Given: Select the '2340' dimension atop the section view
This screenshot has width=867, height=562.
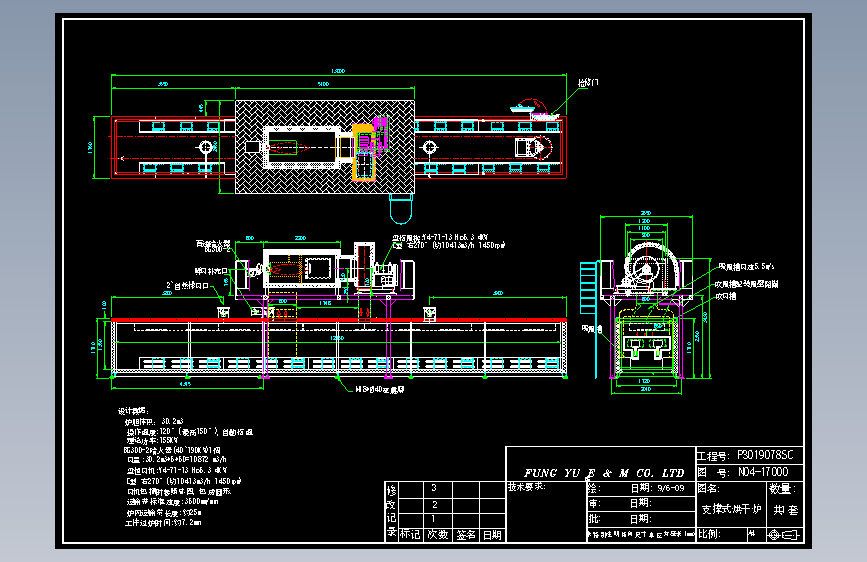Looking at the screenshot, I should pos(645,213).
